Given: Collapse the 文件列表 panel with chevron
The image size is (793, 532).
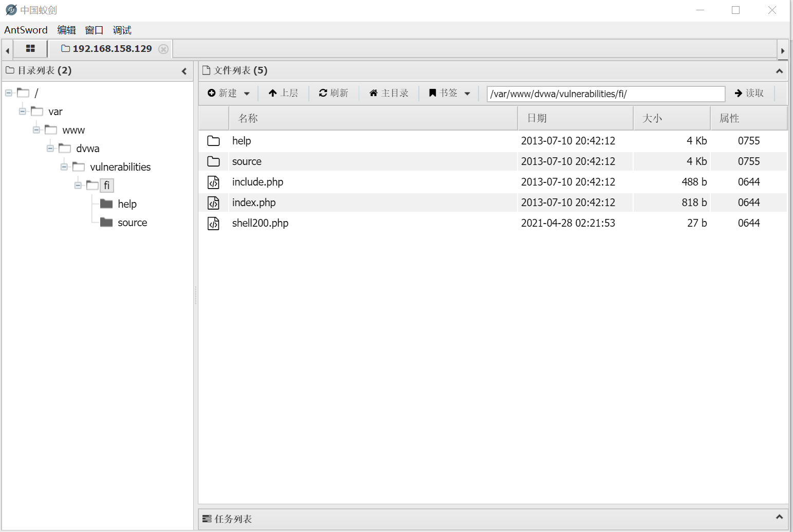Looking at the screenshot, I should click(779, 71).
